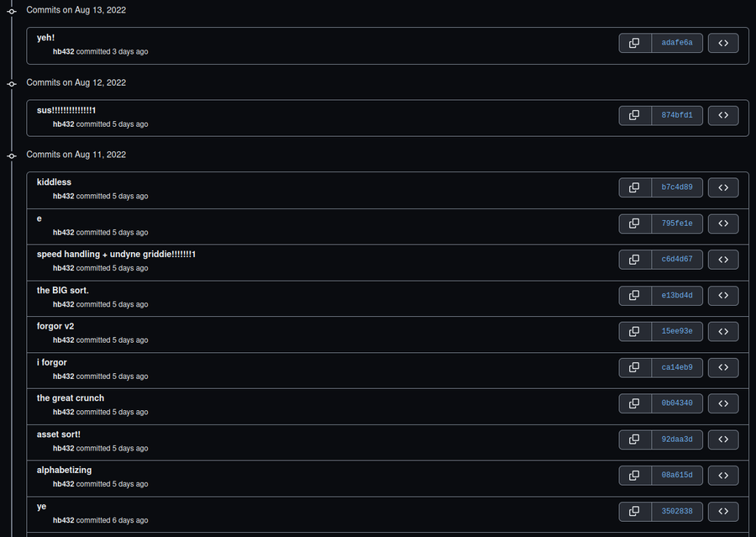Copy full SHA for commit 874bfd1

(634, 115)
